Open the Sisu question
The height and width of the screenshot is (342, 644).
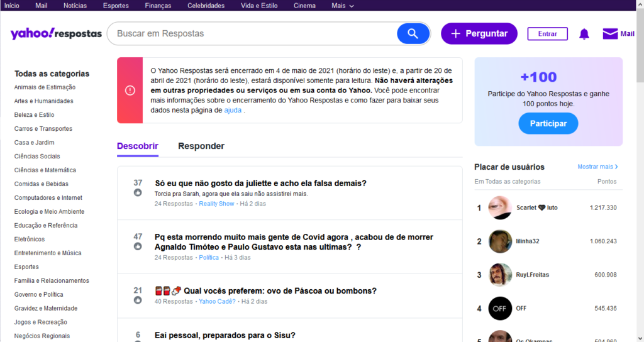point(225,336)
